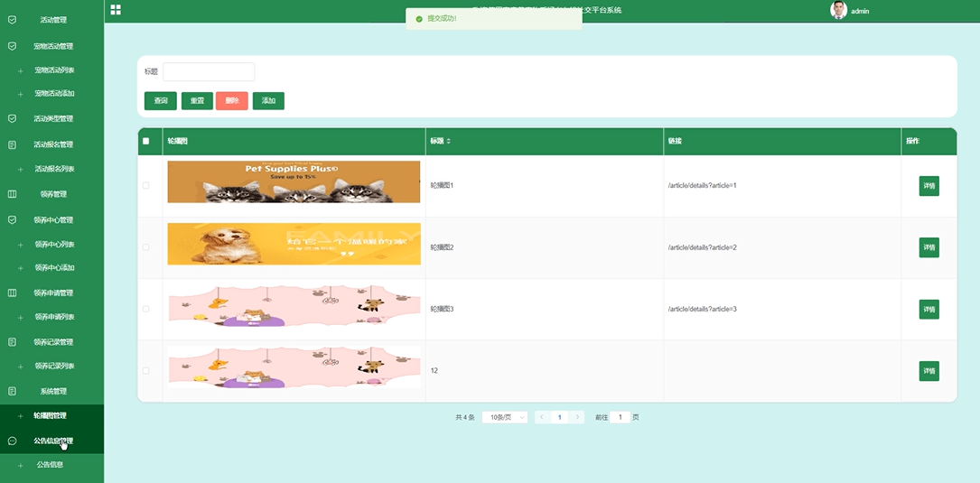
Task: Click the red 删除 delete button
Action: 232,100
